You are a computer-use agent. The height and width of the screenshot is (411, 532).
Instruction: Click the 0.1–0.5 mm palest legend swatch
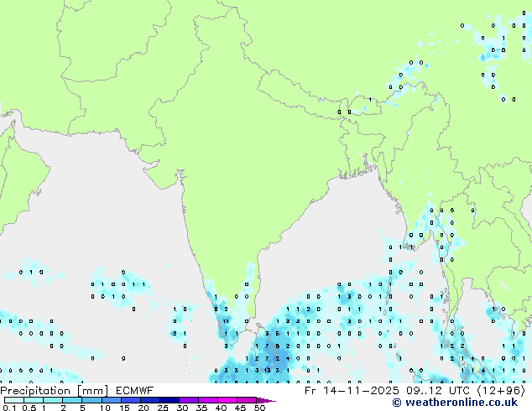[x=14, y=400]
